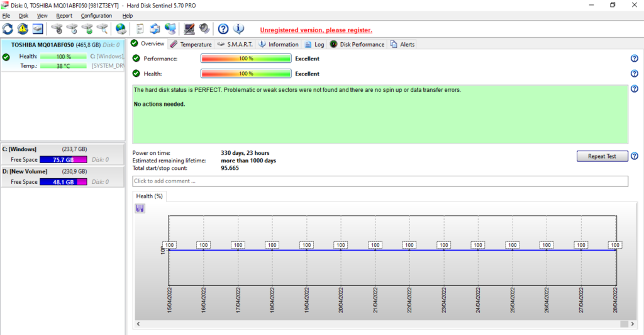Click the Click to add comment field

[x=380, y=181]
